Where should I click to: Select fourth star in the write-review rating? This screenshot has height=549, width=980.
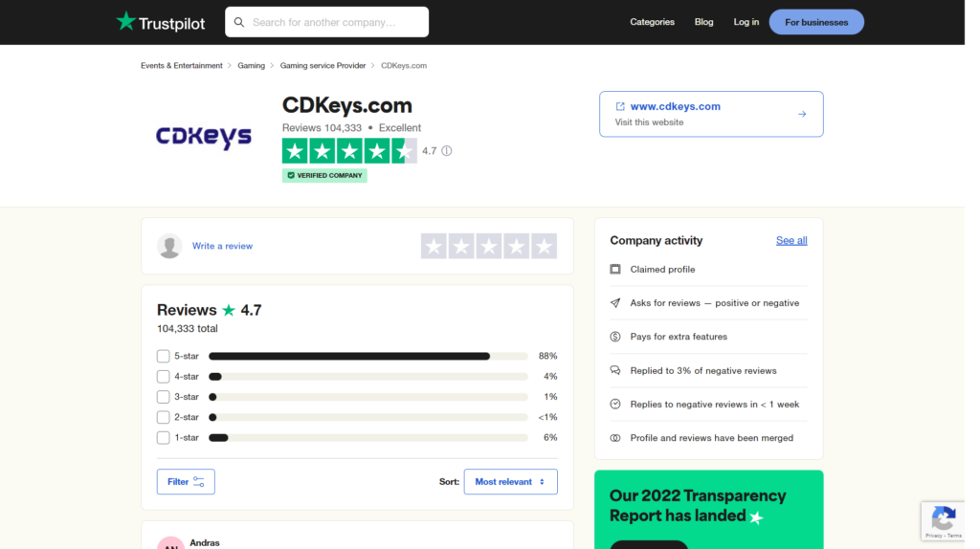click(516, 246)
